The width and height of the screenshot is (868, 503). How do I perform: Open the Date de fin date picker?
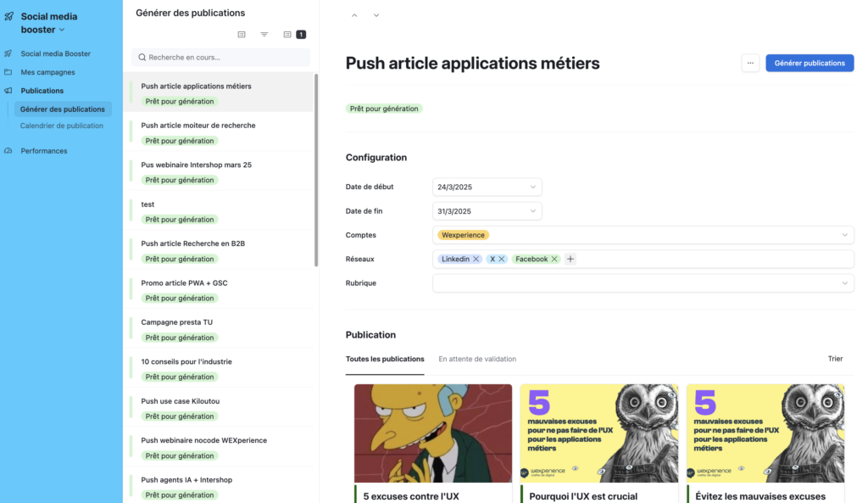tap(532, 211)
